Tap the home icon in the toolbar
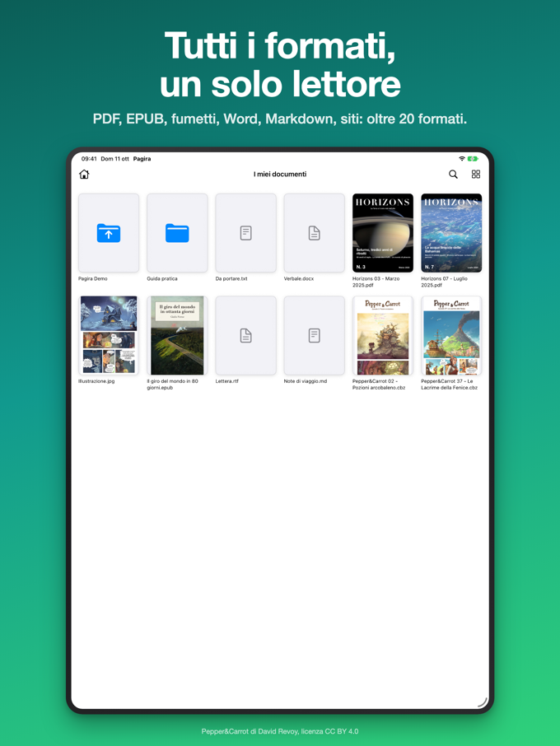Image resolution: width=560 pixels, height=746 pixels. [x=84, y=174]
